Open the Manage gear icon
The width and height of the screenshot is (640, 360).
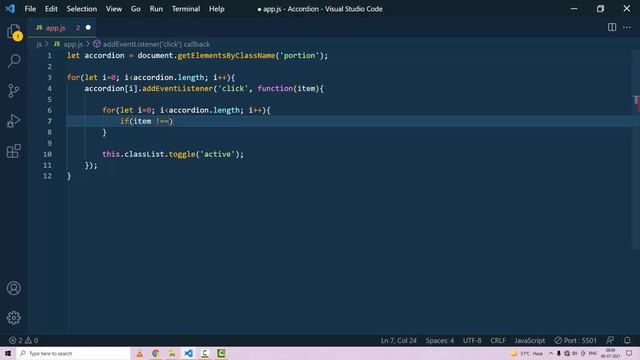(x=14, y=318)
